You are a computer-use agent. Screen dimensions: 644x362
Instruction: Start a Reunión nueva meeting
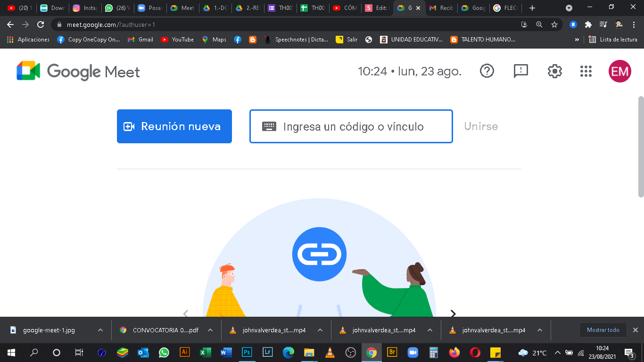(174, 126)
